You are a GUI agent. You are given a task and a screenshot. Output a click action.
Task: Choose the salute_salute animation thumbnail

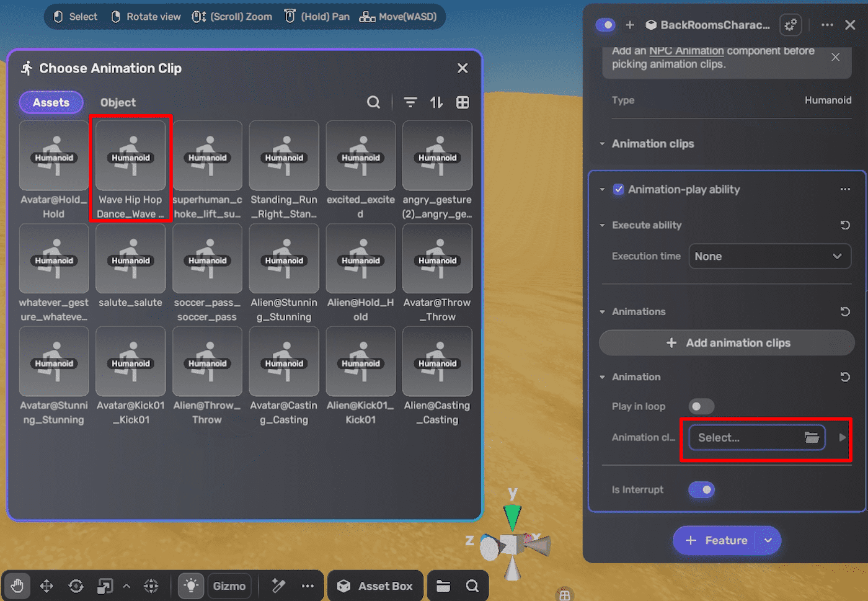click(130, 259)
